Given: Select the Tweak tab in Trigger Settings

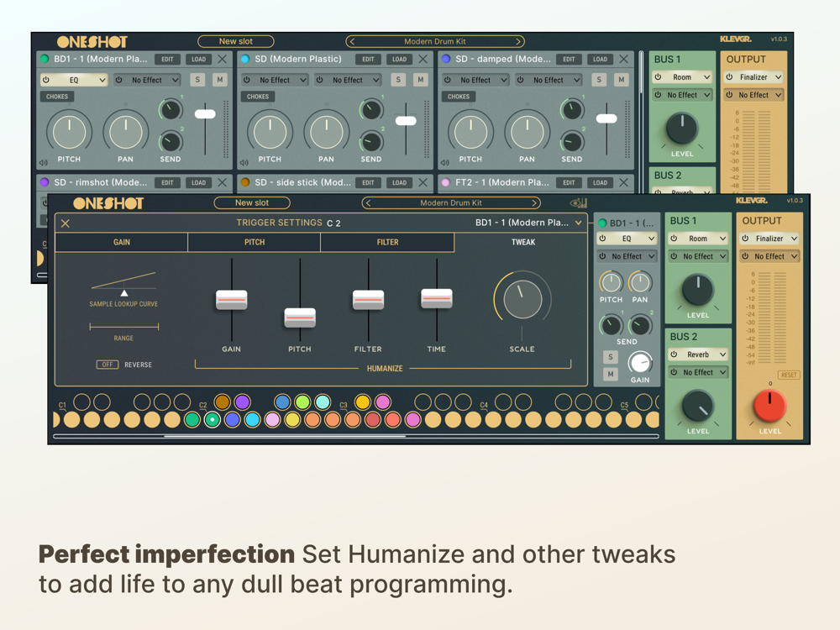Looking at the screenshot, I should point(522,242).
